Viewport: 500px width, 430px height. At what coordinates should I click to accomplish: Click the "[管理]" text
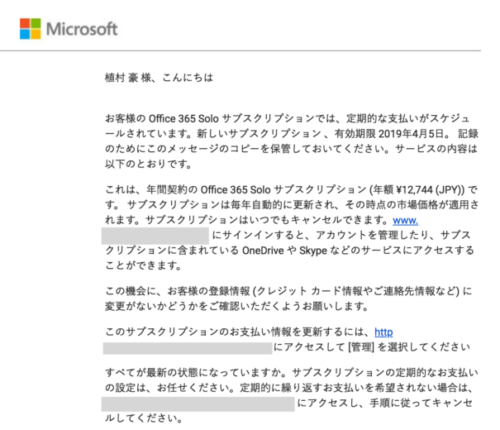pyautogui.click(x=361, y=347)
